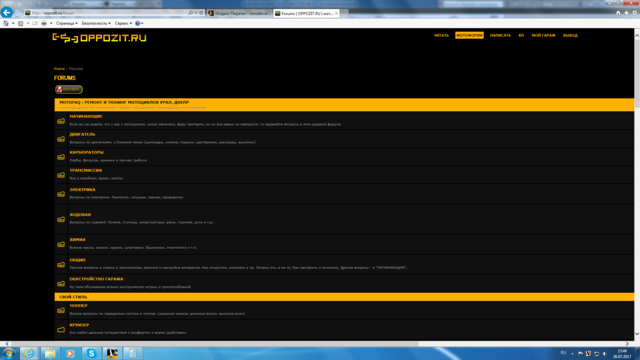The image size is (640, 360).
Task: Click the ЭЛЕКТРИКА forum folder icon
Action: pos(61,194)
